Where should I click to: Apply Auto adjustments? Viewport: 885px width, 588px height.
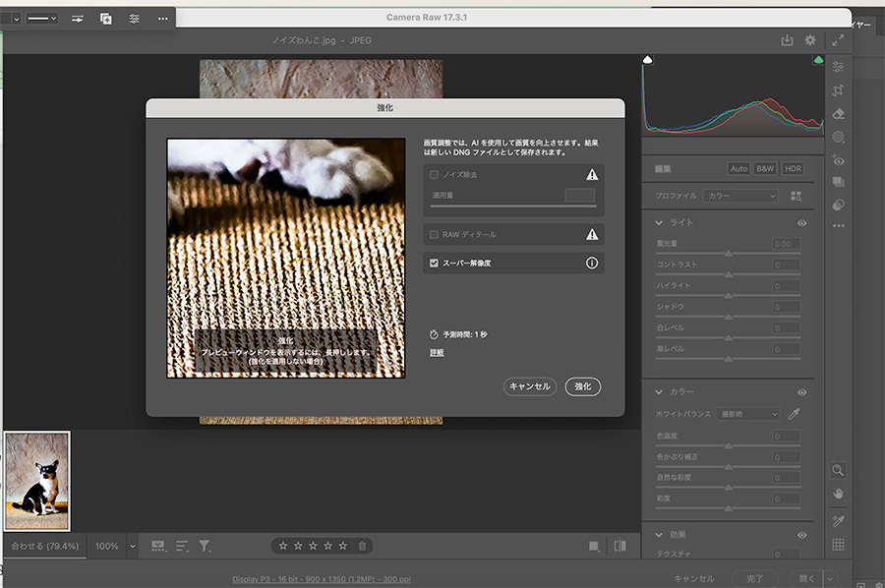pyautogui.click(x=738, y=169)
